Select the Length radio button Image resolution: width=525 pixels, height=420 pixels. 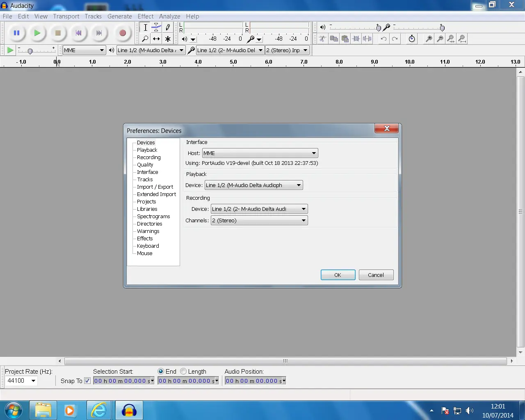click(183, 371)
